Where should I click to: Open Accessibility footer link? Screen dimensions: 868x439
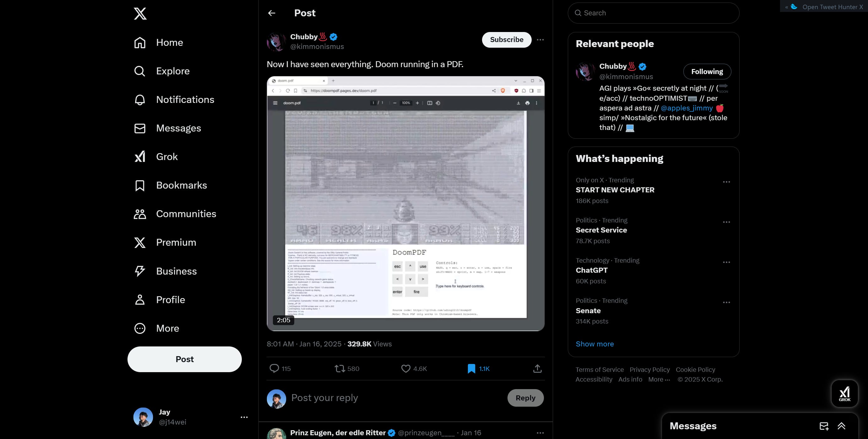click(x=594, y=379)
